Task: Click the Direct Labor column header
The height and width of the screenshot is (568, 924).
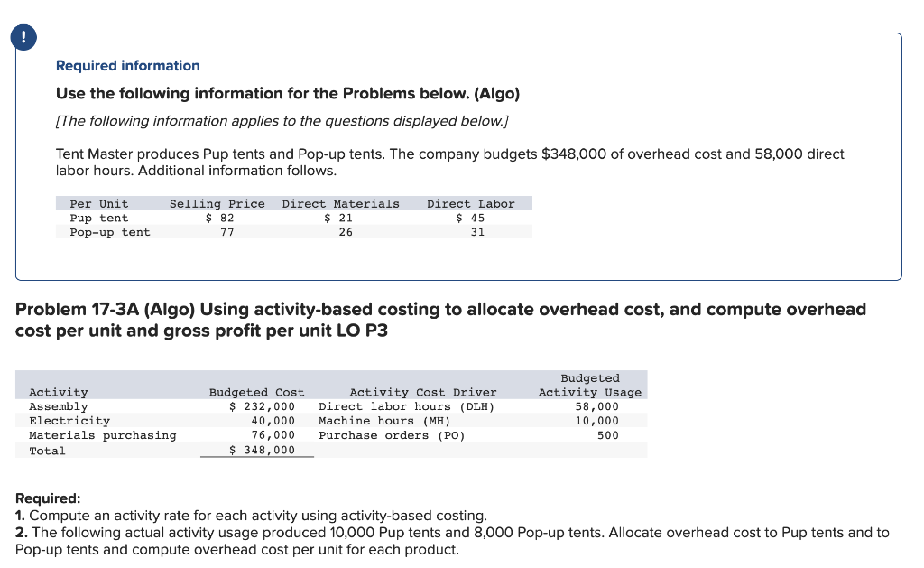Action: 472,203
